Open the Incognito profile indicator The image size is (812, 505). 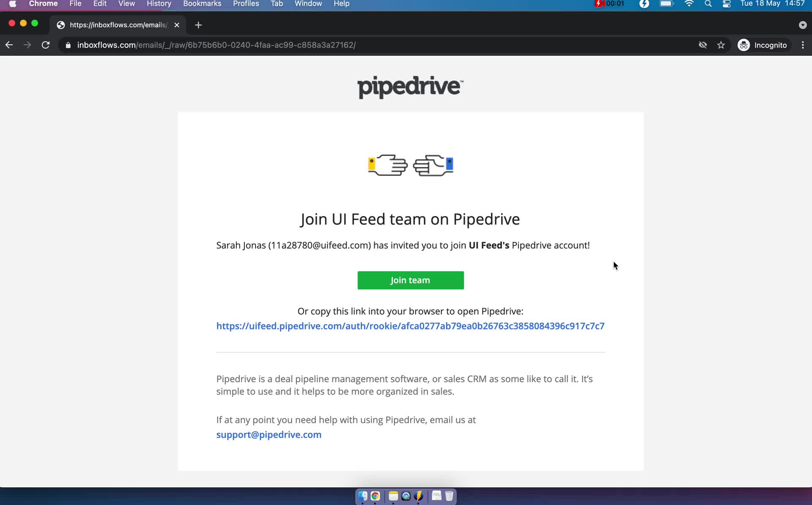[763, 45]
